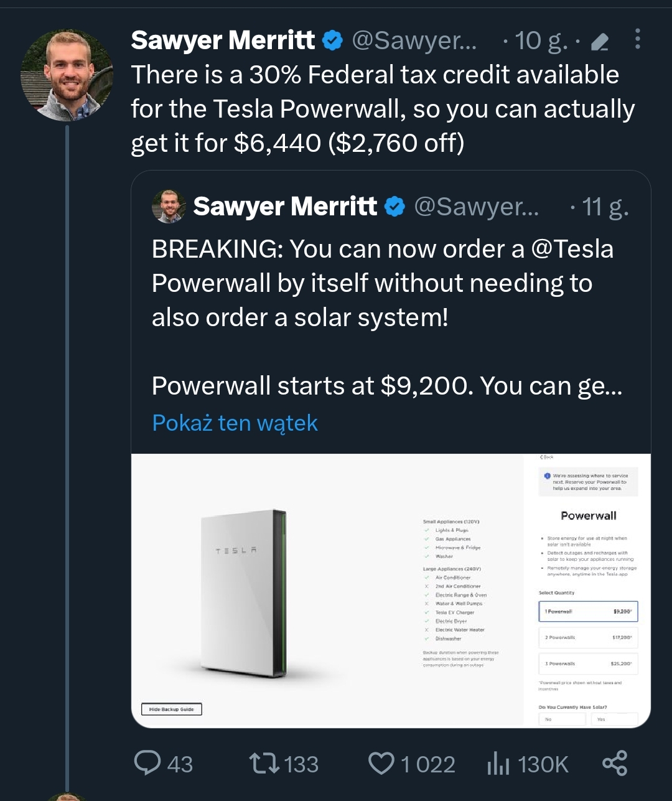Click the verified badge on the main tweet
This screenshot has height=801, width=672.
[333, 41]
